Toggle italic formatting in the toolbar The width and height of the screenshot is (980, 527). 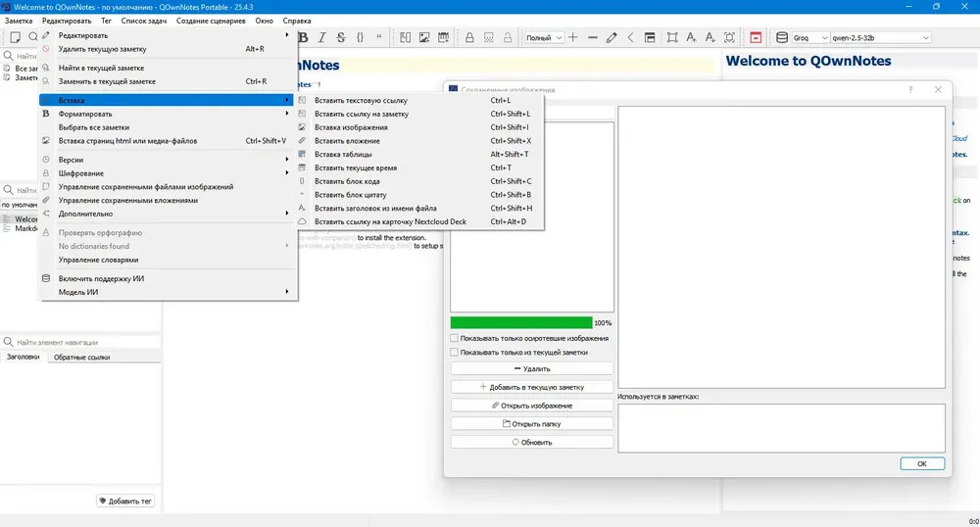coord(321,37)
